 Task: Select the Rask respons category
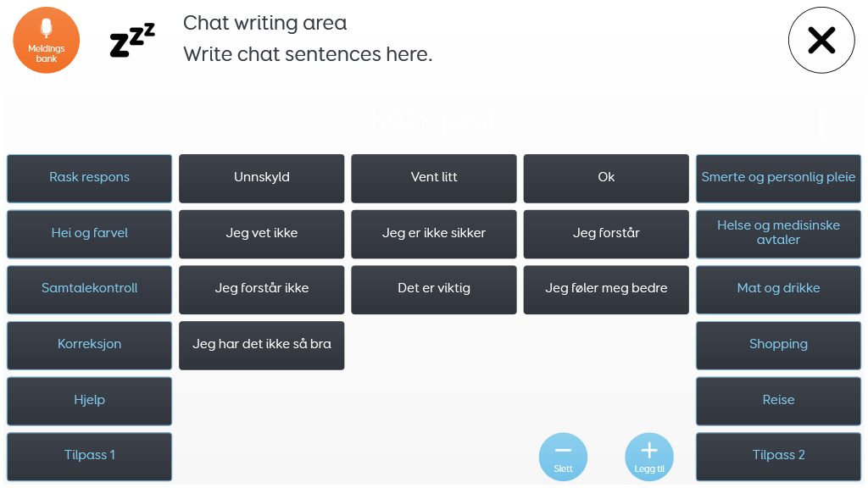pos(90,179)
